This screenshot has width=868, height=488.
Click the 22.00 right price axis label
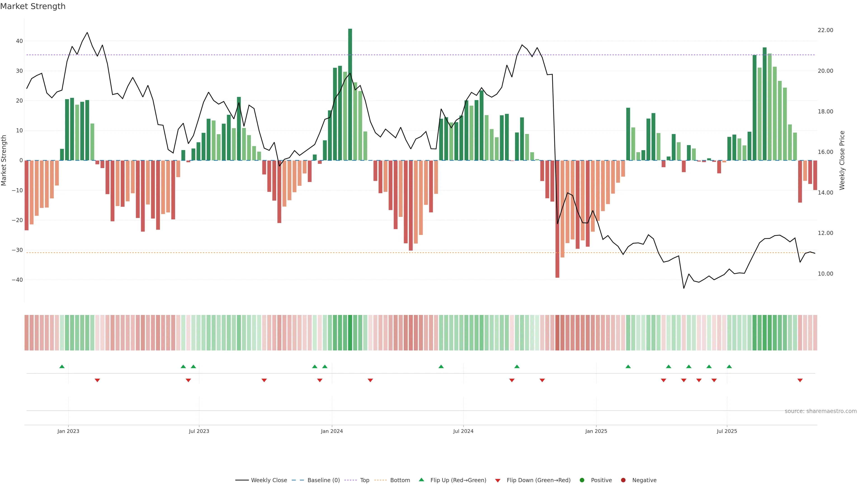pyautogui.click(x=825, y=30)
